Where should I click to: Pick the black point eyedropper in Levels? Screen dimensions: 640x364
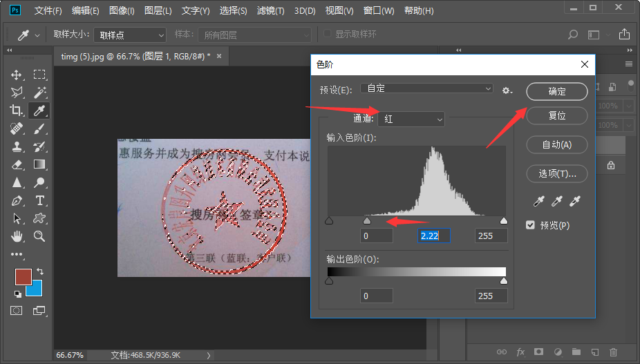click(x=539, y=201)
